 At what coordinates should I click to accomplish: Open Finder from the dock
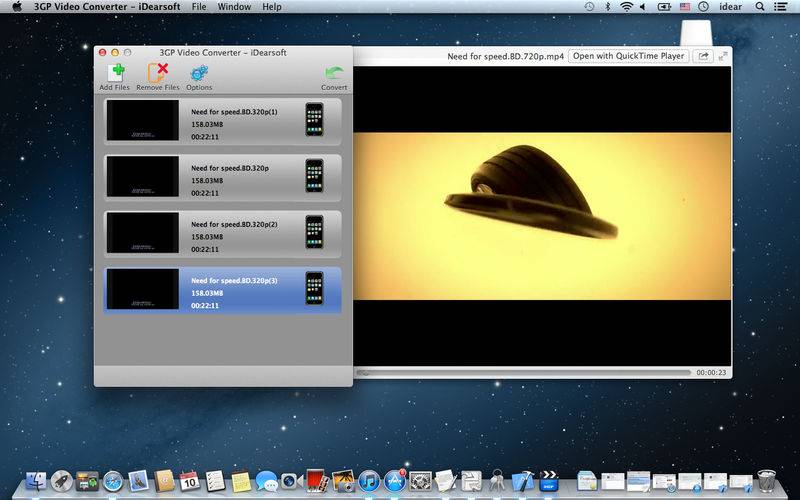[x=36, y=481]
